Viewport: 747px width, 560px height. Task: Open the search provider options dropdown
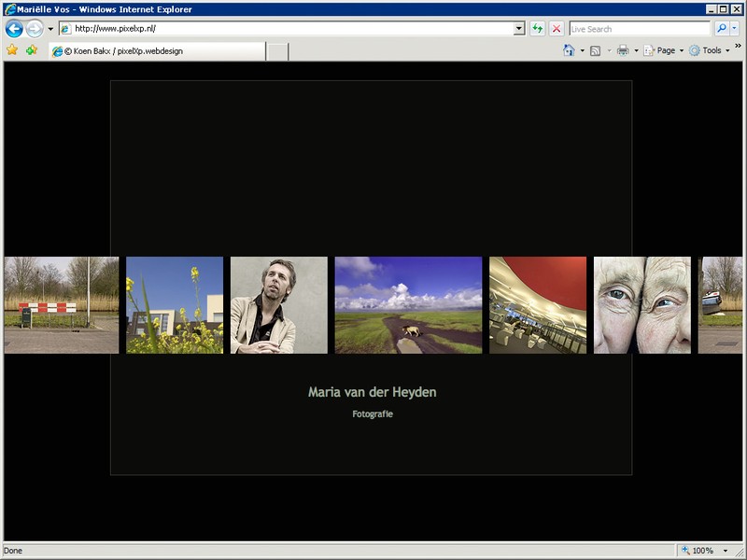coord(735,29)
